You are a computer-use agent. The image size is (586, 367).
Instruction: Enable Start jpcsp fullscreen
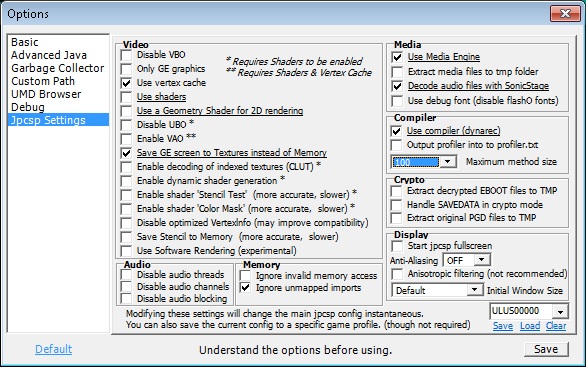pos(397,246)
